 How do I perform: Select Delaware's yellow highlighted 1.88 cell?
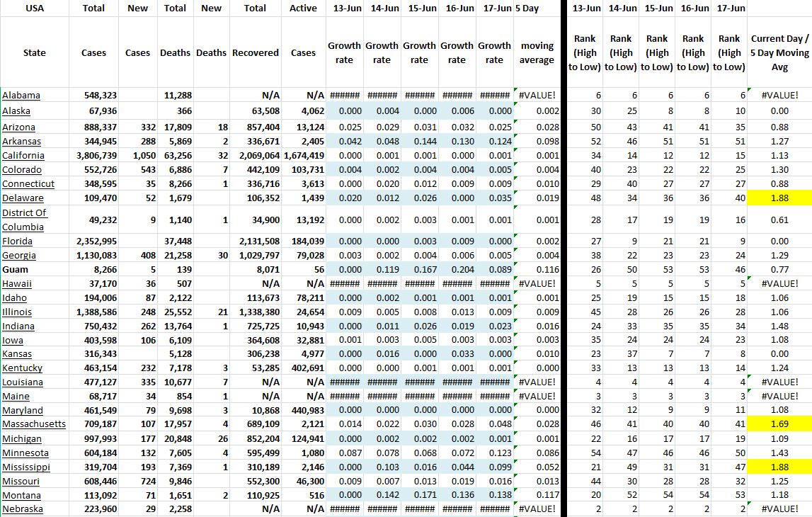[779, 198]
